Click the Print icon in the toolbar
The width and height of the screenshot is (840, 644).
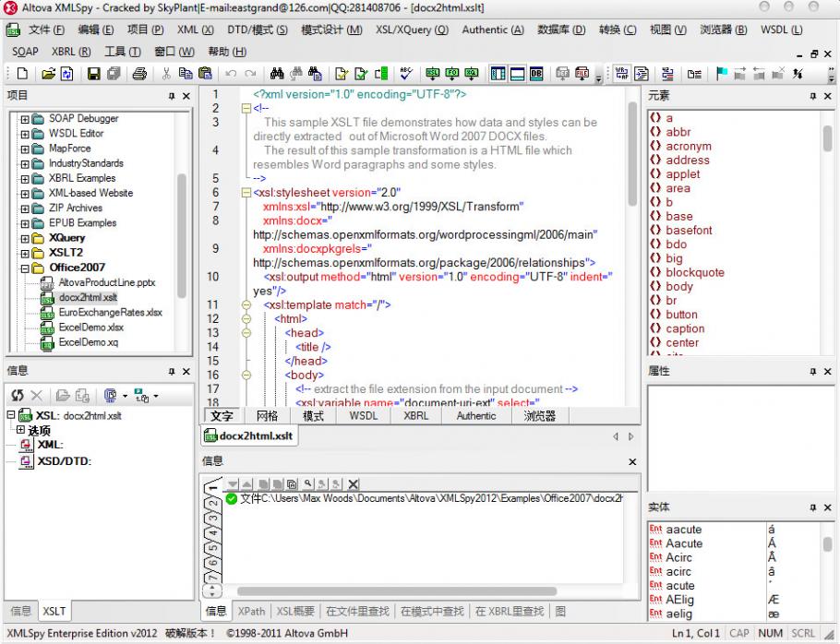pos(139,74)
